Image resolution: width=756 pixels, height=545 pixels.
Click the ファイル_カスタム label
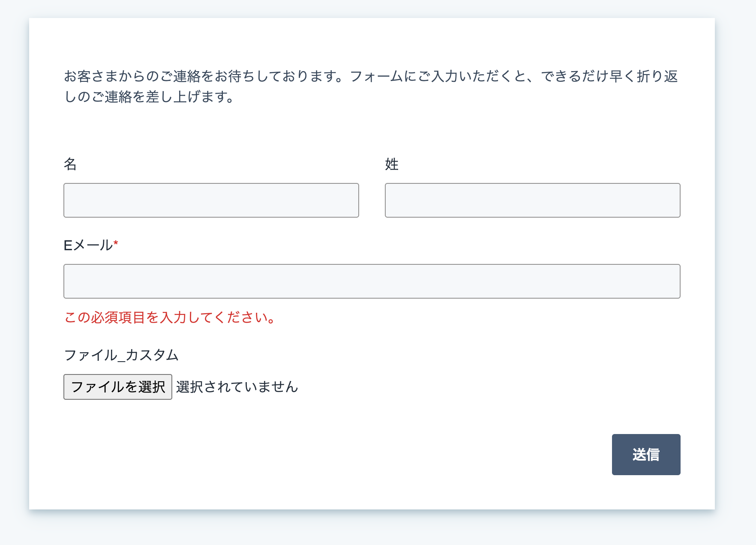121,355
